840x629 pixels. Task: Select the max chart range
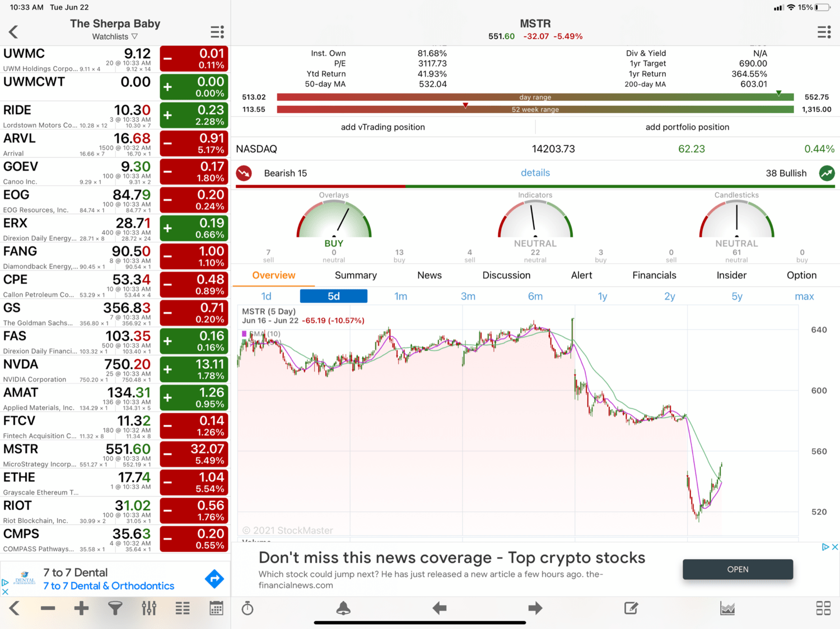coord(804,296)
